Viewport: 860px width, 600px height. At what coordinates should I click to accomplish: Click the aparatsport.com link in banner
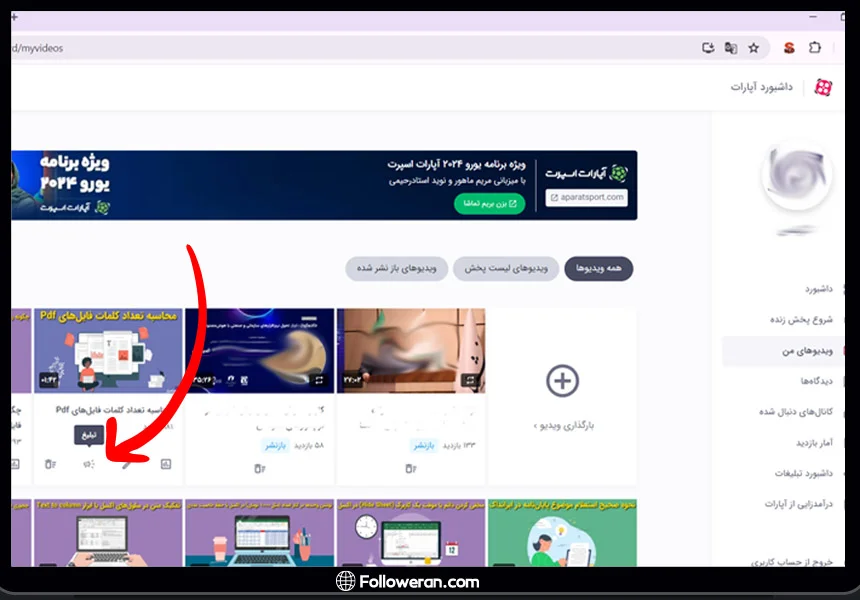pos(587,197)
